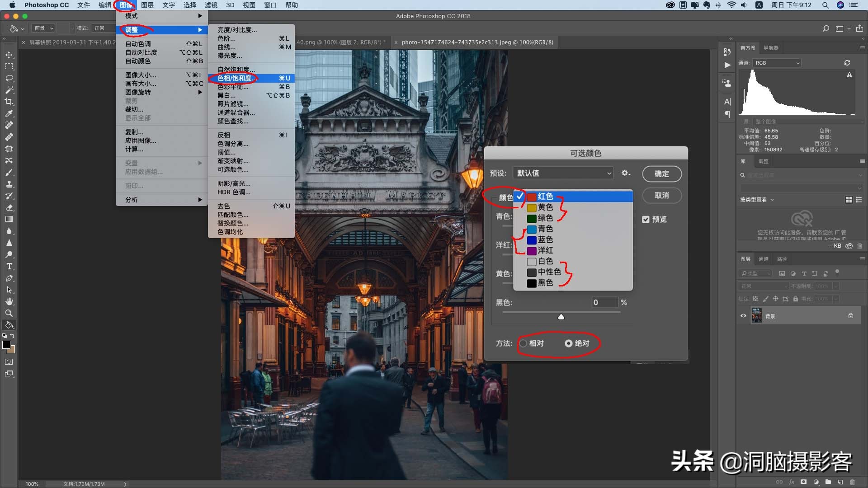Select the 绝对 method radio button

pos(569,343)
